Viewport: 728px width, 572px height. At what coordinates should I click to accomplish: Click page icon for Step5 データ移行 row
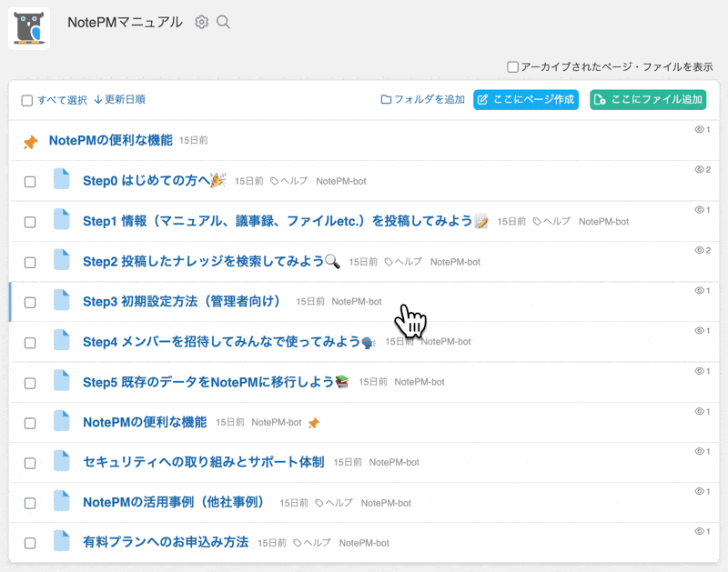pos(61,380)
